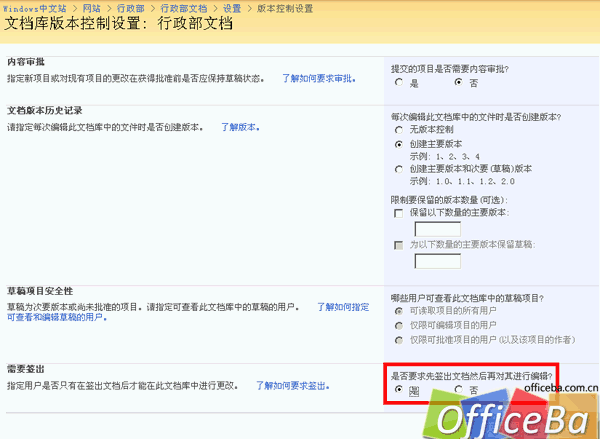This screenshot has width=600, height=439.
Task: Select 是 for require check out
Action: pyautogui.click(x=399, y=389)
